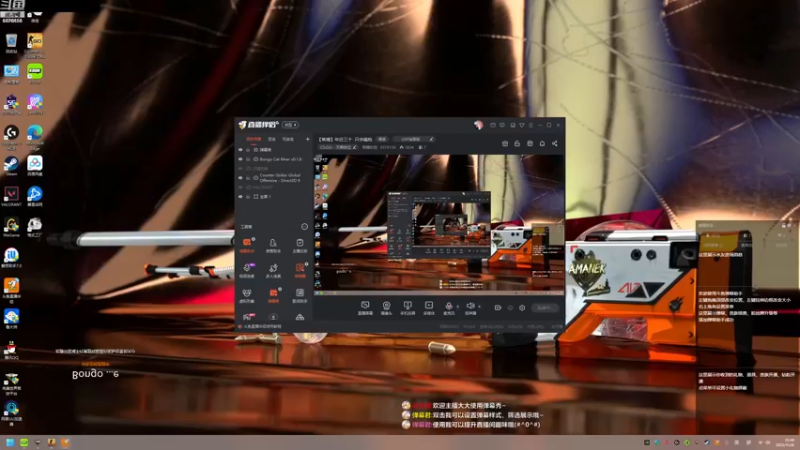Open the download-arrow tool in toolbox bottom row
This screenshot has height=450, width=800.
click(x=273, y=317)
